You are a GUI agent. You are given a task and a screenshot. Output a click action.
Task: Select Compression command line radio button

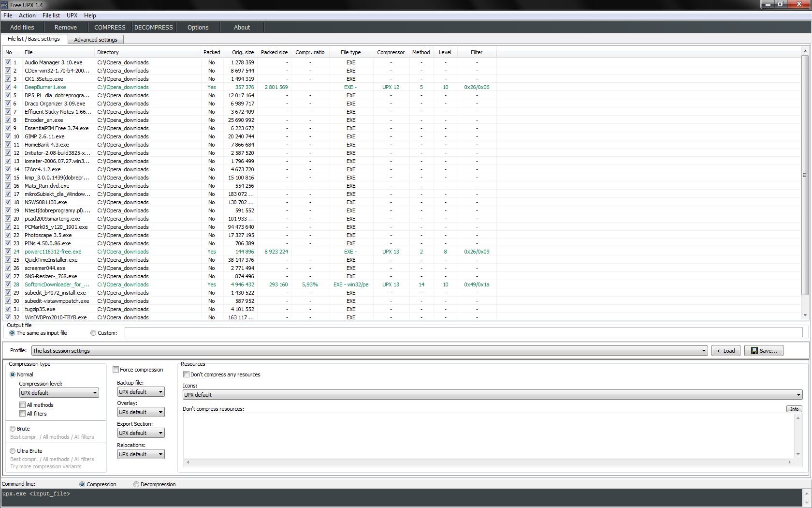[x=82, y=484]
